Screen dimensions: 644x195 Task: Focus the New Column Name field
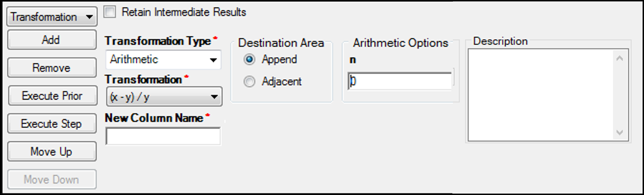[x=163, y=136]
